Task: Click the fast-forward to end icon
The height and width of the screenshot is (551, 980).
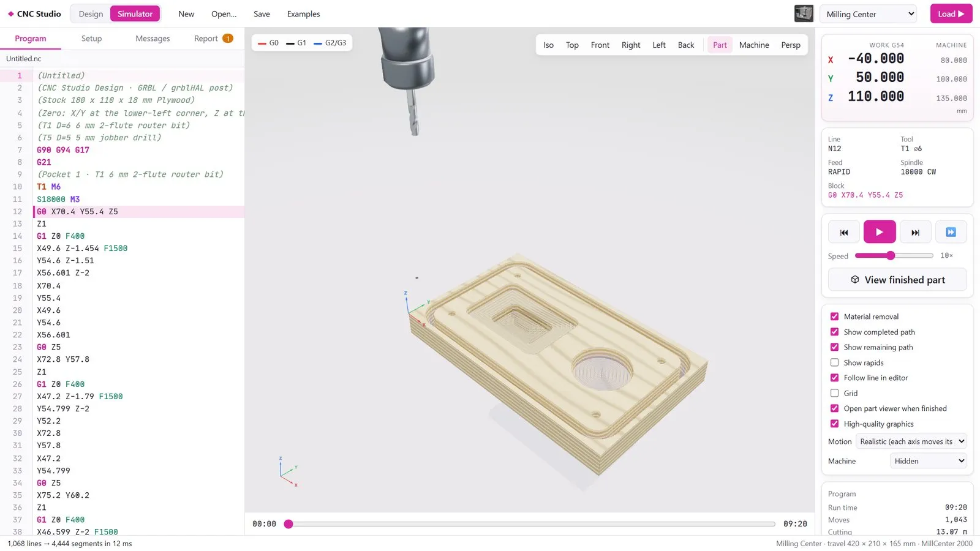Action: pyautogui.click(x=951, y=232)
